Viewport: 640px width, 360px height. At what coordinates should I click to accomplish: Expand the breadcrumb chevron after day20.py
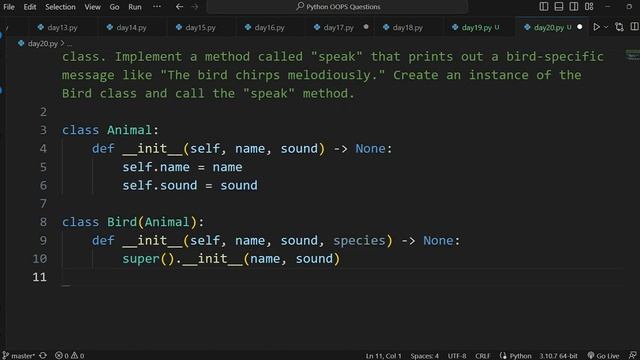click(x=62, y=43)
